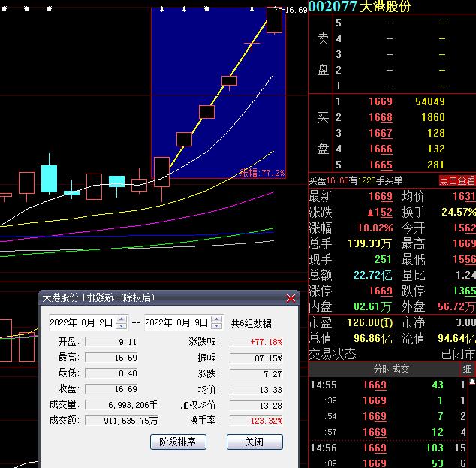Viewport: 476px width, 468px height.
Task: Click the red up-triangle beside 涨跌 152
Action: [x=368, y=213]
